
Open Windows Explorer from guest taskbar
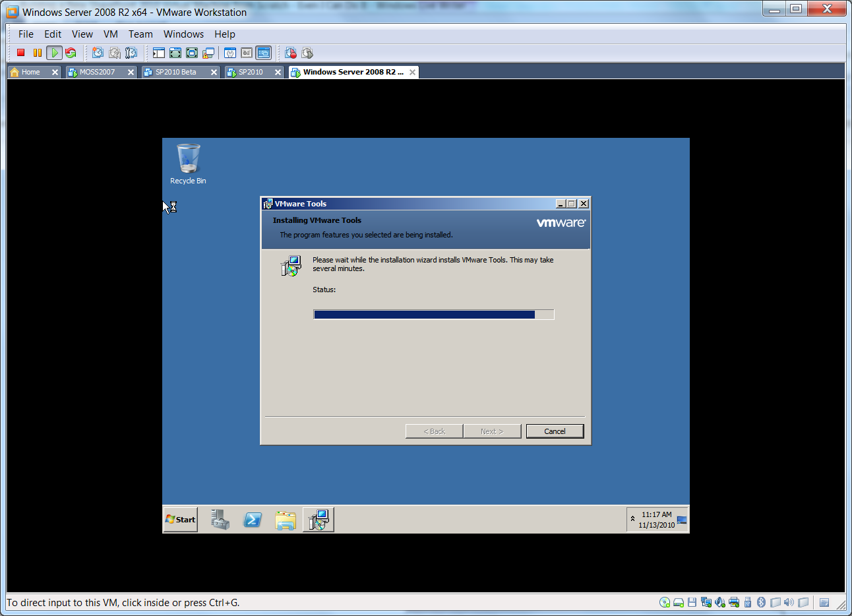point(285,520)
